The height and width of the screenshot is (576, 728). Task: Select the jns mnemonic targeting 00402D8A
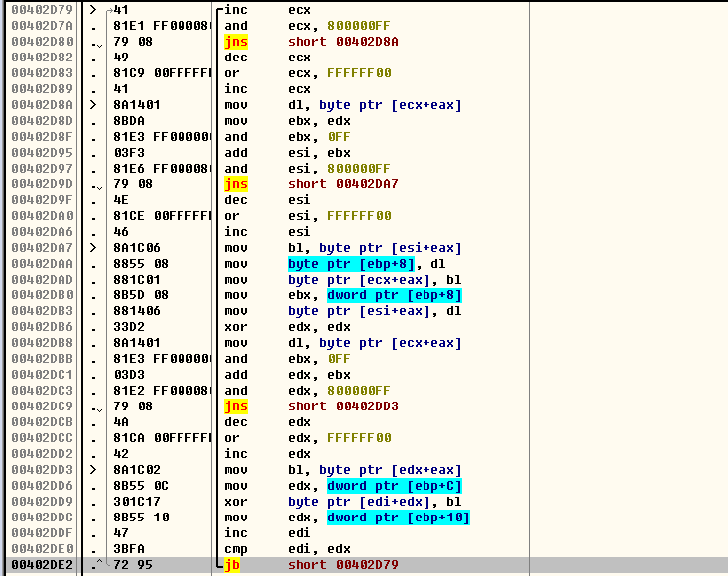(x=236, y=42)
